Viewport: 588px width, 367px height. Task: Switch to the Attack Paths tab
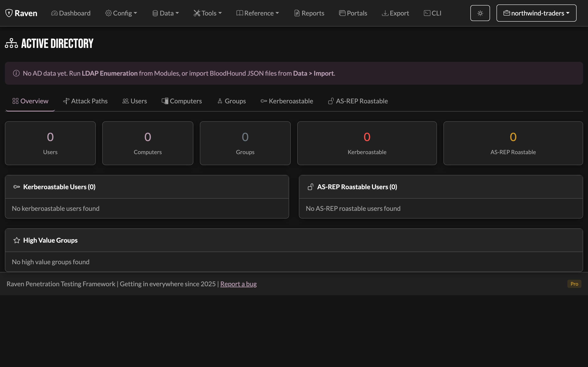coord(85,101)
